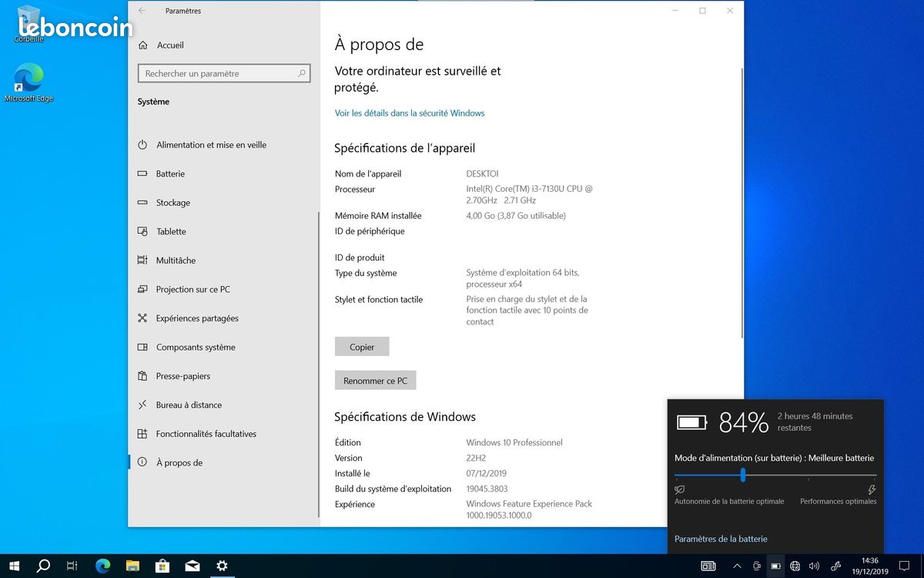Open Task View on the taskbar
The height and width of the screenshot is (578, 924).
[x=72, y=566]
